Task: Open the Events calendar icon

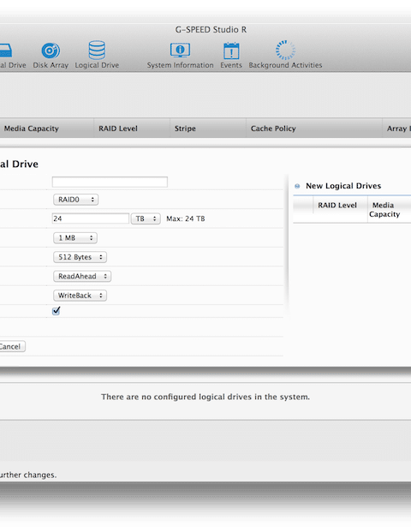Action: [x=231, y=51]
